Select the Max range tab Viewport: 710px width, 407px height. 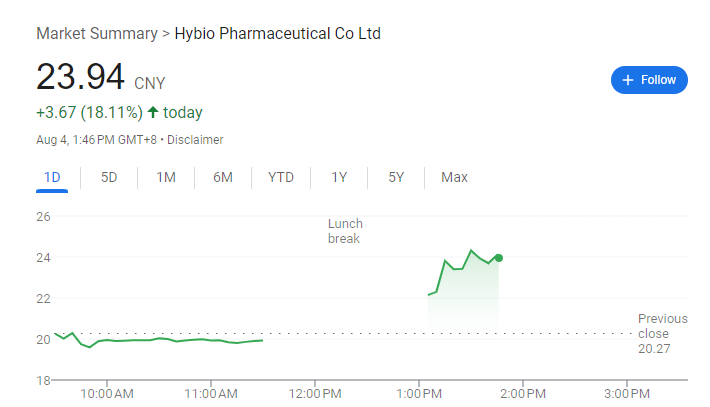click(x=454, y=177)
